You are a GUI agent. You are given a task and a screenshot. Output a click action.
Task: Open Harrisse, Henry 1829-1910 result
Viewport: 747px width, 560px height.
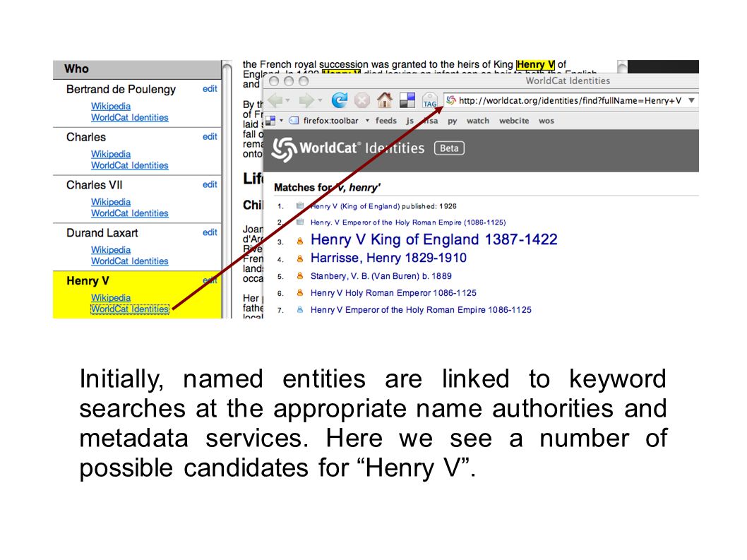pos(388,258)
